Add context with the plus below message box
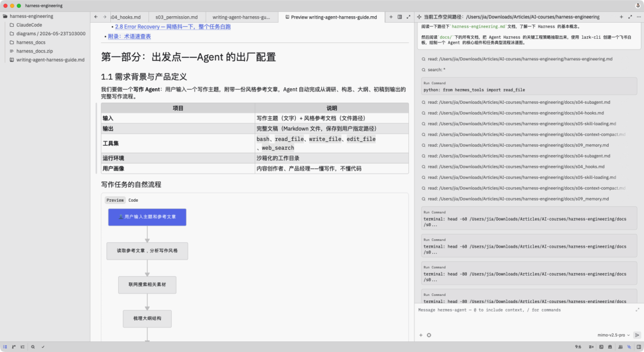644x352 pixels. click(420, 335)
